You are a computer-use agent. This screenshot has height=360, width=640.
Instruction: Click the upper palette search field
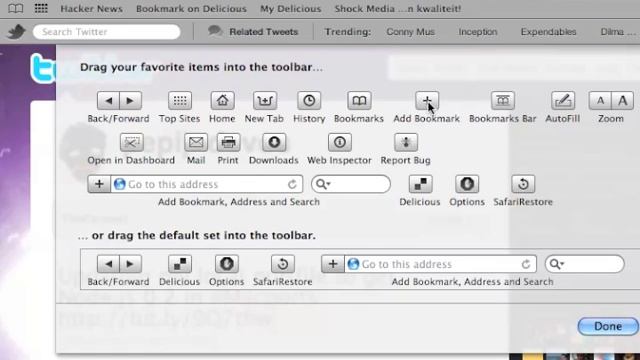tap(351, 184)
